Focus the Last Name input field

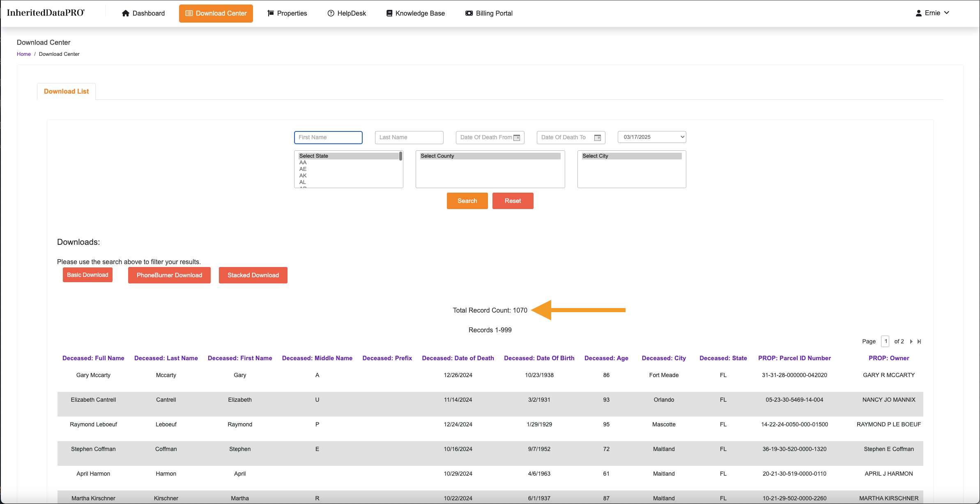409,138
